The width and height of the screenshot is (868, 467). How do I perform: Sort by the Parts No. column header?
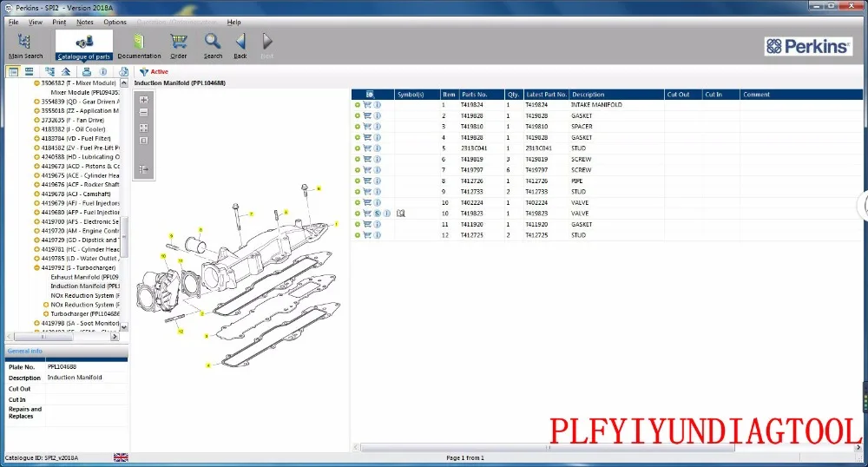(x=482, y=95)
